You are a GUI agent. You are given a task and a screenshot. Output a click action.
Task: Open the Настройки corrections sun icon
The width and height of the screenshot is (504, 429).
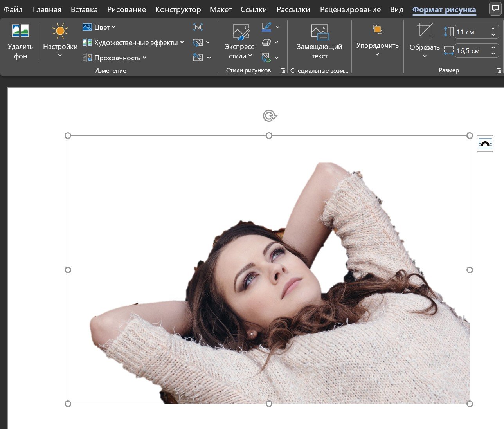coord(60,31)
